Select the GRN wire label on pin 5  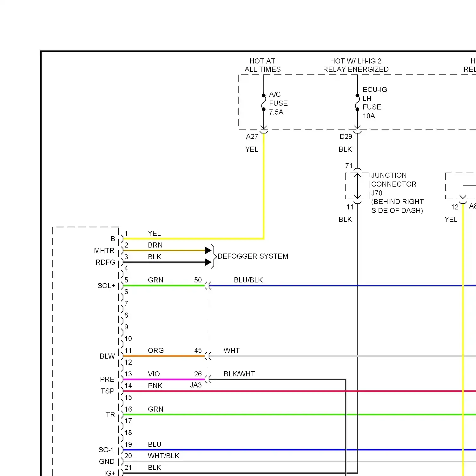tap(155, 280)
